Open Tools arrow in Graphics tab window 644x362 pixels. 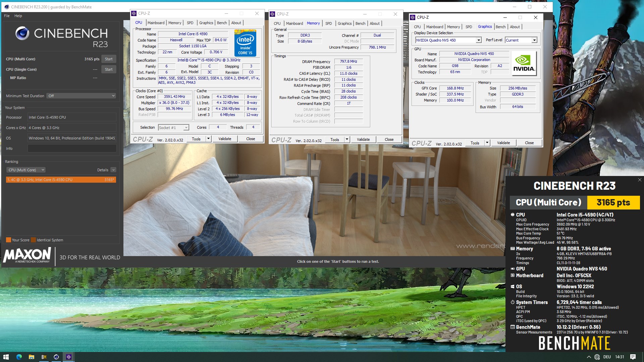tap(487, 143)
